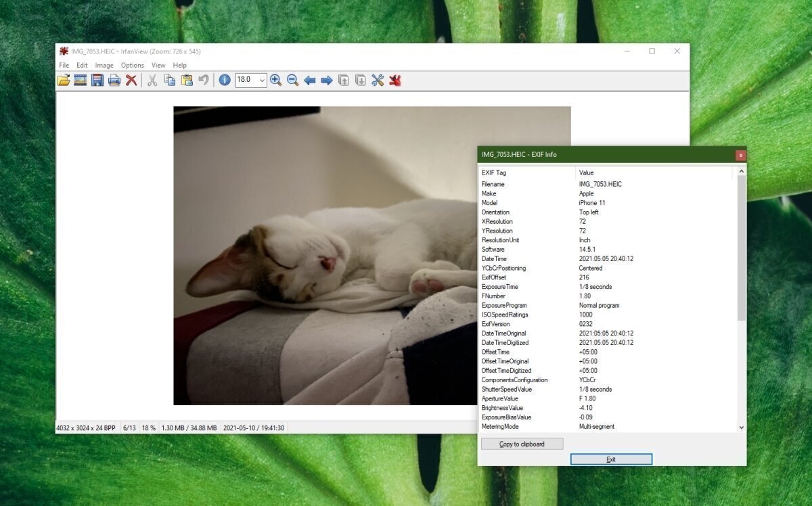Print IMG_7053.HEIC using the printer icon
The height and width of the screenshot is (506, 812).
[x=114, y=80]
